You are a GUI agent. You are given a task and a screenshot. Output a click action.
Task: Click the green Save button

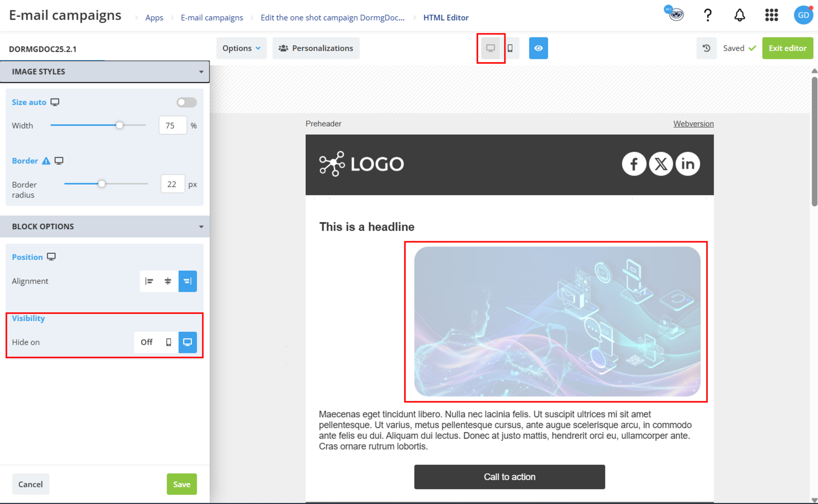click(182, 484)
